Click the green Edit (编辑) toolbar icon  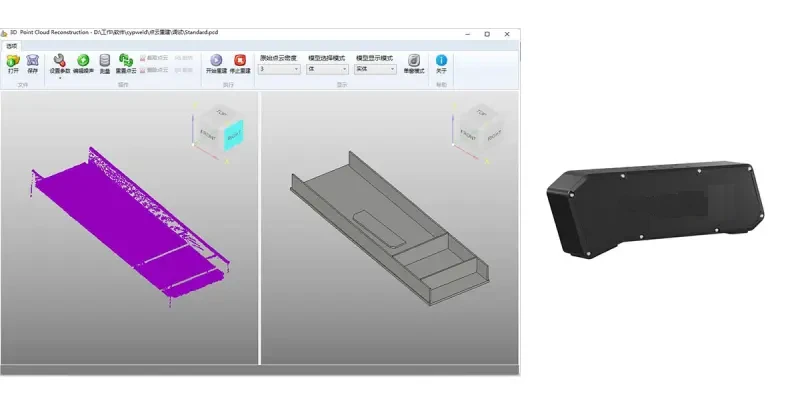[x=84, y=62]
